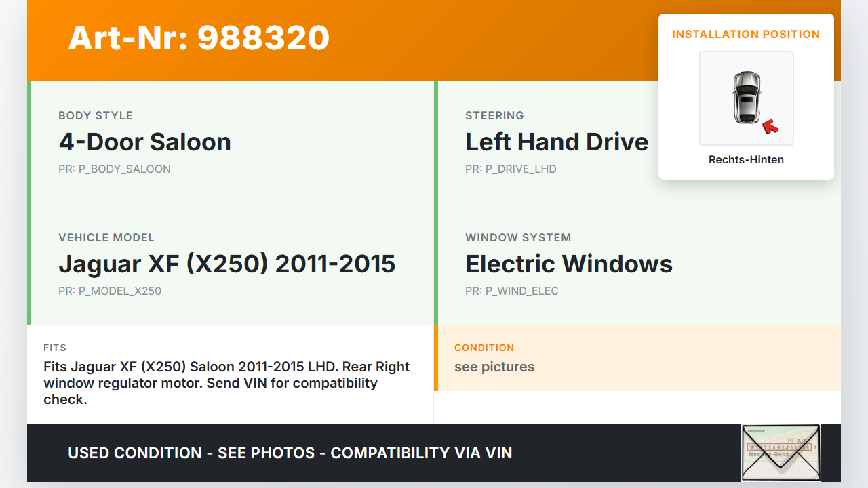Screen dimensions: 868x488
Task: Click the Jaguar XF (X250) 2011-2015 model
Action: point(226,264)
